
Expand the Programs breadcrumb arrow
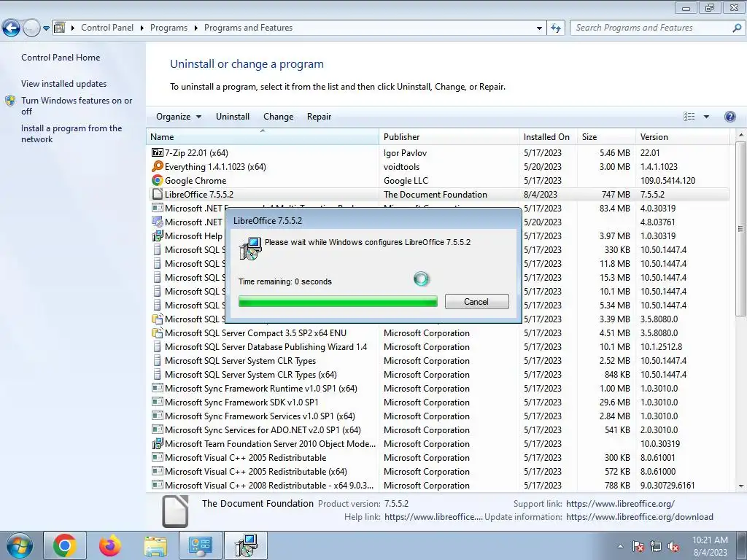[x=196, y=28]
